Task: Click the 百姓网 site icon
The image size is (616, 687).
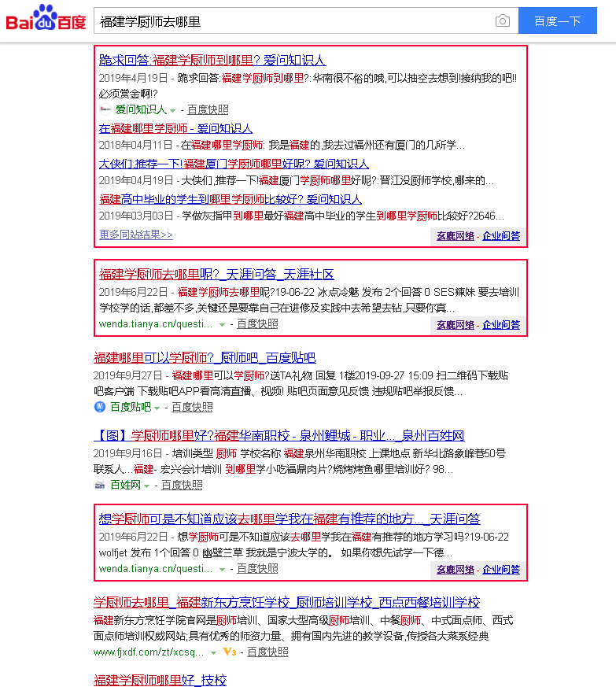Action: coord(100,485)
